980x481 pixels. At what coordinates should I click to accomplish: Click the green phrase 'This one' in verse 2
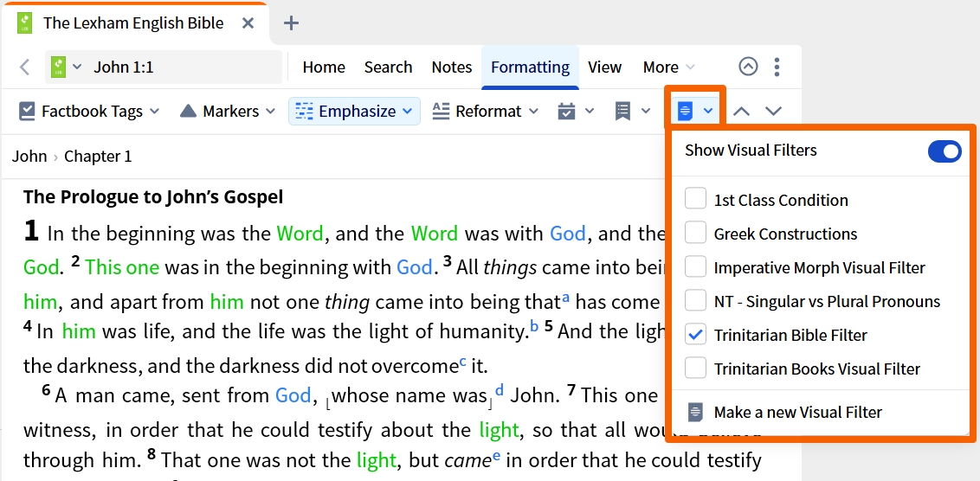coord(123,267)
